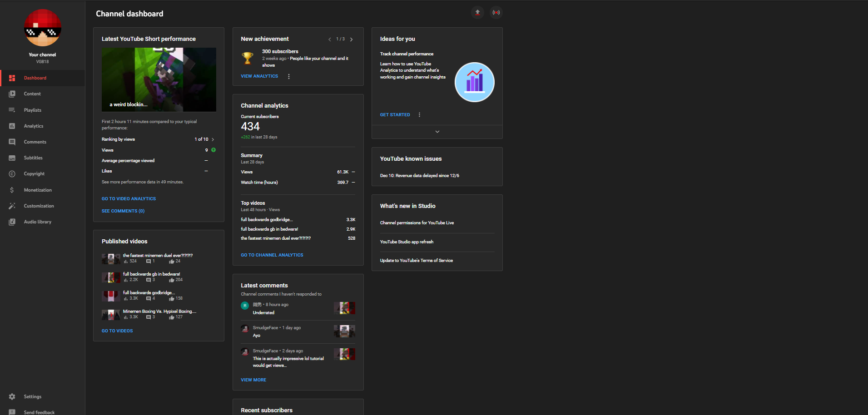Click SmudgeFace comment 'This is actually impressive'
Image resolution: width=868 pixels, height=415 pixels.
[288, 362]
